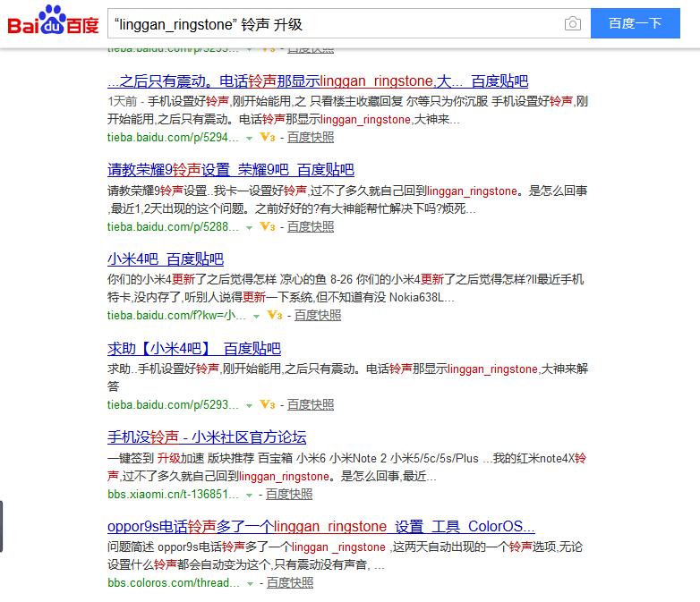The image size is (700, 602).
Task: Open 百度快照 for tieba.baidu.com/p/5288 result
Action: pos(311,226)
